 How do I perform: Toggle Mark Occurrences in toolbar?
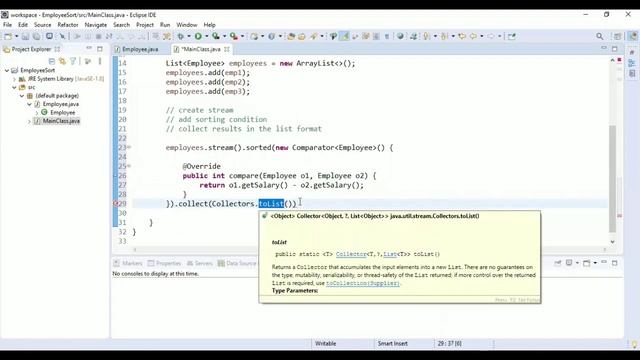[x=344, y=36]
